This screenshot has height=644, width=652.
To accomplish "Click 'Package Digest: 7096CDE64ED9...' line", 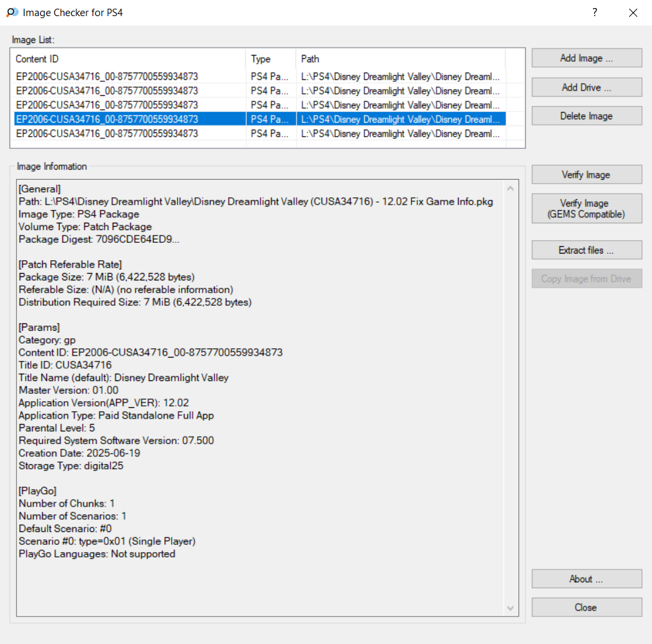I will click(x=99, y=239).
